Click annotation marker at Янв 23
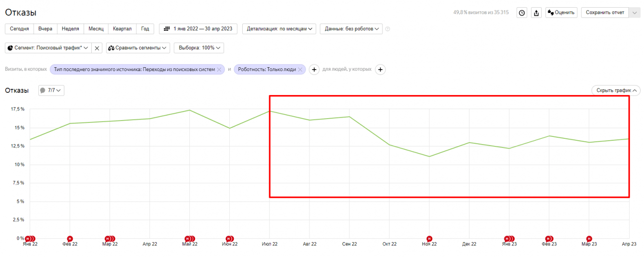The width and height of the screenshot is (644, 257). pyautogui.click(x=509, y=239)
